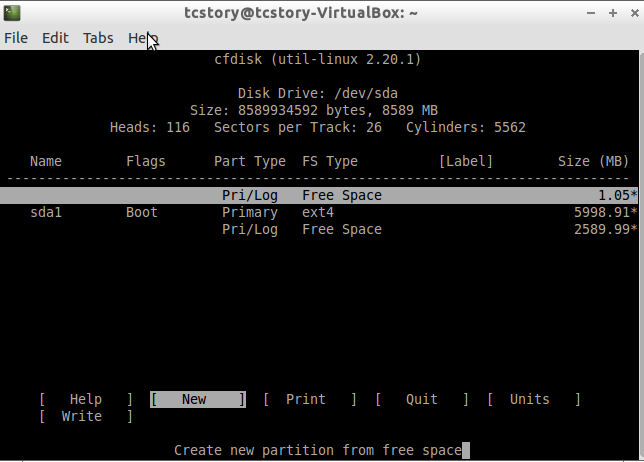Select the Print option

point(310,400)
